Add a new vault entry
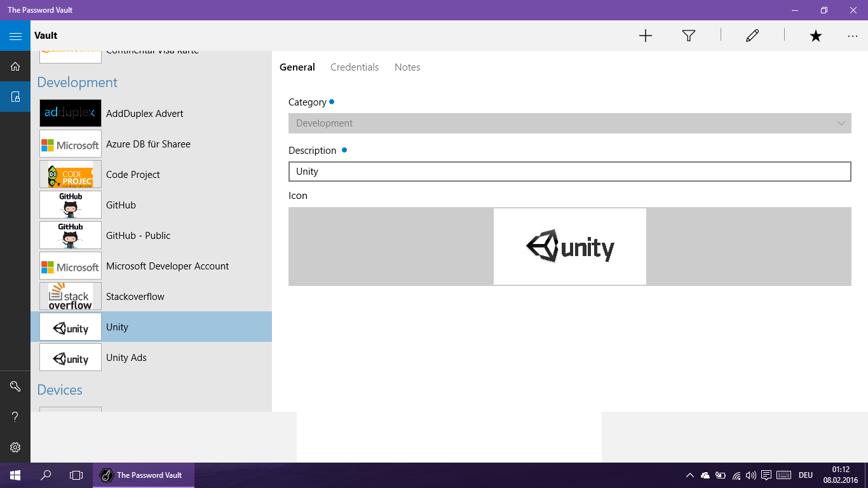The height and width of the screenshot is (488, 868). (x=646, y=36)
